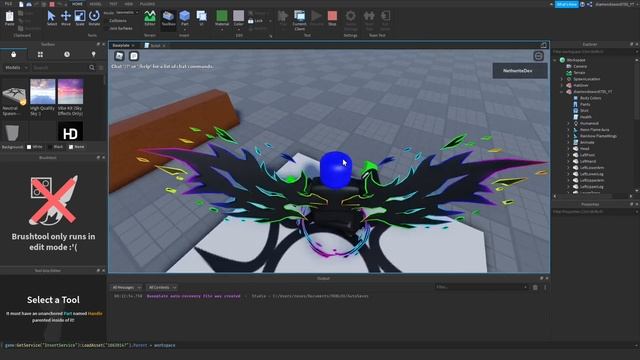
Task: Choose Black background option
Action: click(55, 147)
